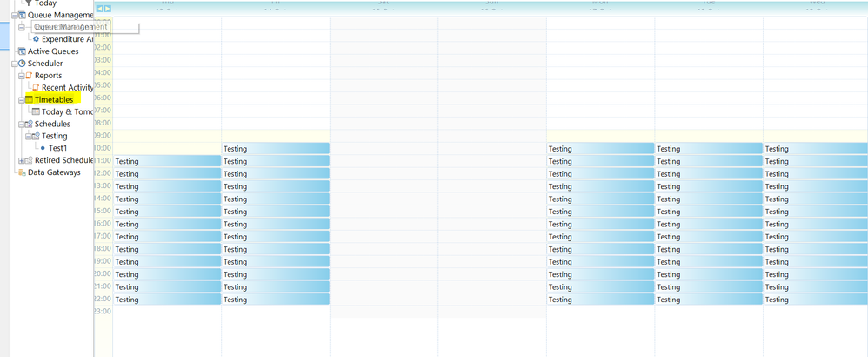Click the Timetables calendar icon
The height and width of the screenshot is (357, 868).
pos(29,100)
